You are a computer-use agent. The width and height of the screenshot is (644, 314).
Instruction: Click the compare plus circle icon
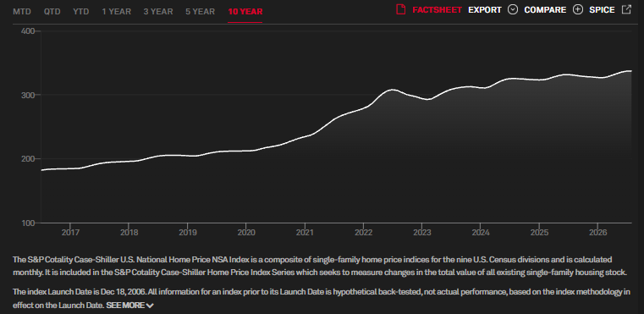pos(578,9)
